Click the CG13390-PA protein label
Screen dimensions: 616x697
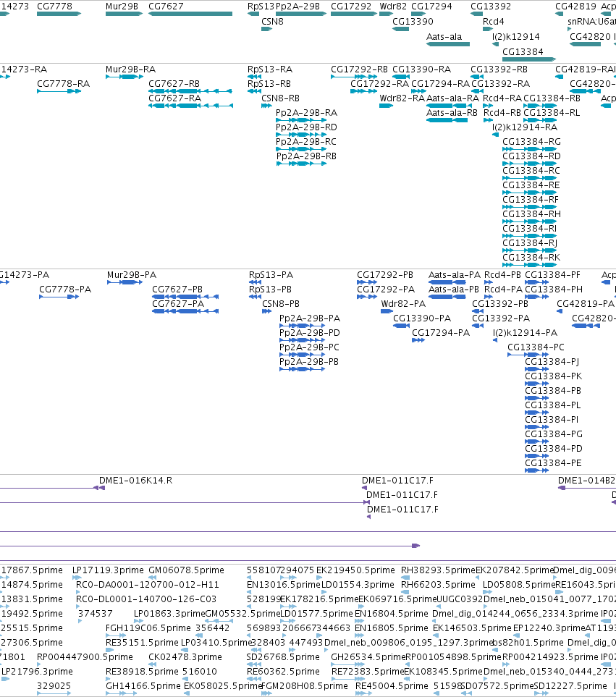(x=422, y=318)
